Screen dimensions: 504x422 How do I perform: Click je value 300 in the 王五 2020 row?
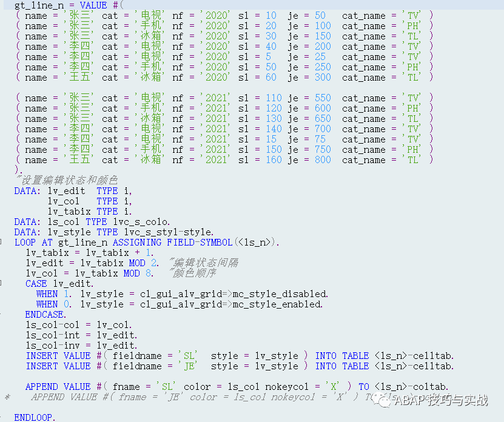tap(323, 77)
